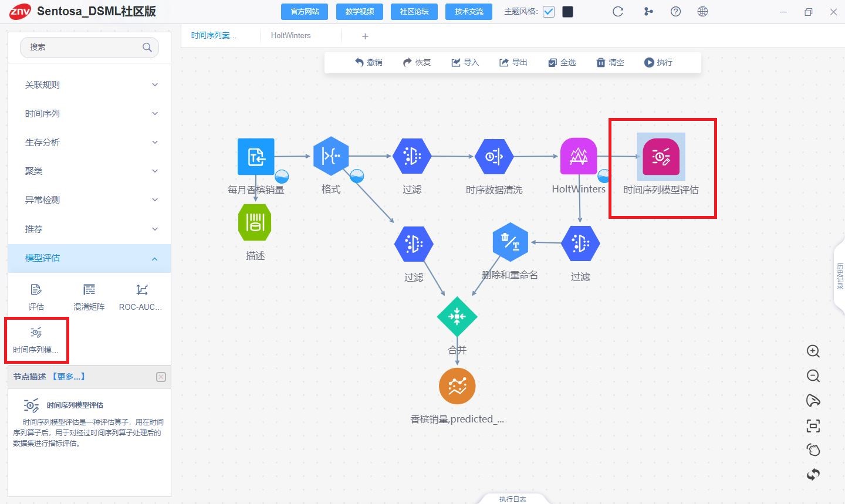Click the eraser icon above the fit-to-screen icon
The height and width of the screenshot is (504, 845).
point(813,401)
